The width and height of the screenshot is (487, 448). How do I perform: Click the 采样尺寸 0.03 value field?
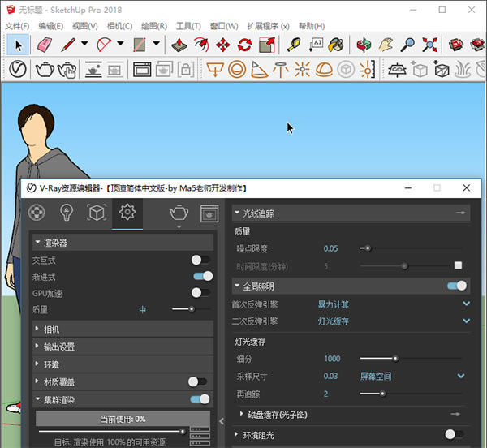[330, 376]
